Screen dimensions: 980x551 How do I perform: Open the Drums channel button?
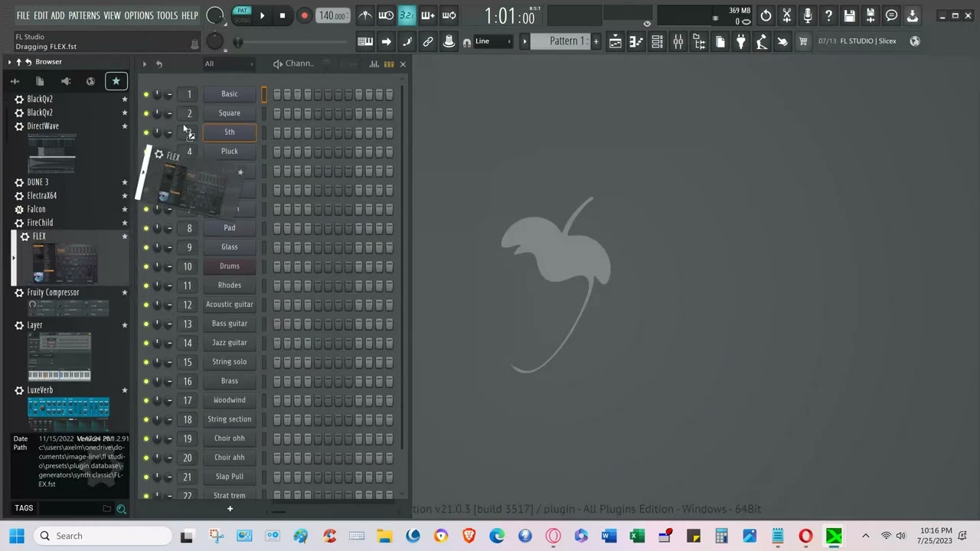230,266
